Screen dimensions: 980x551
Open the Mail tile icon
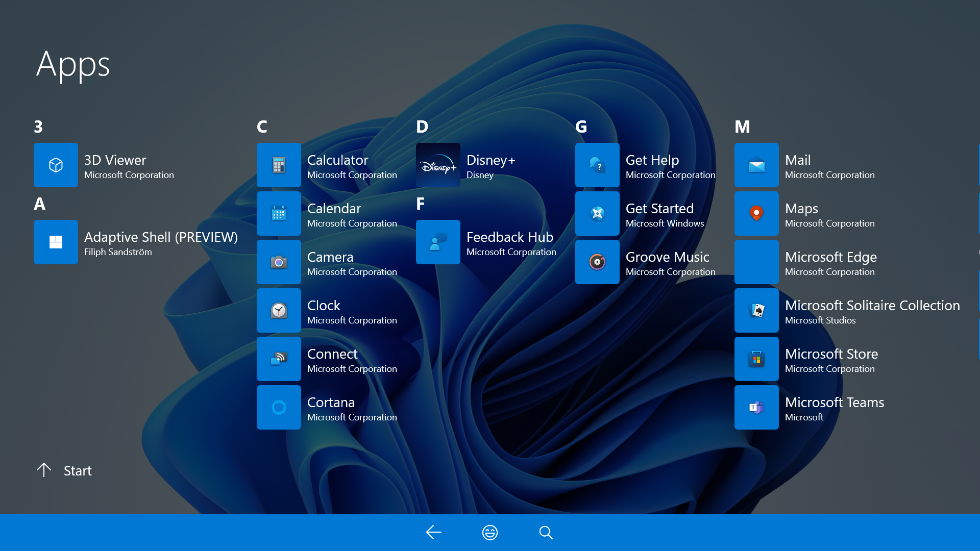click(x=756, y=165)
